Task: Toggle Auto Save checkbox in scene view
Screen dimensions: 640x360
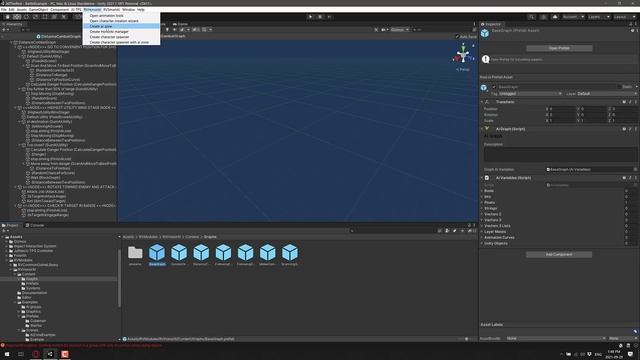Action: pyautogui.click(x=457, y=36)
